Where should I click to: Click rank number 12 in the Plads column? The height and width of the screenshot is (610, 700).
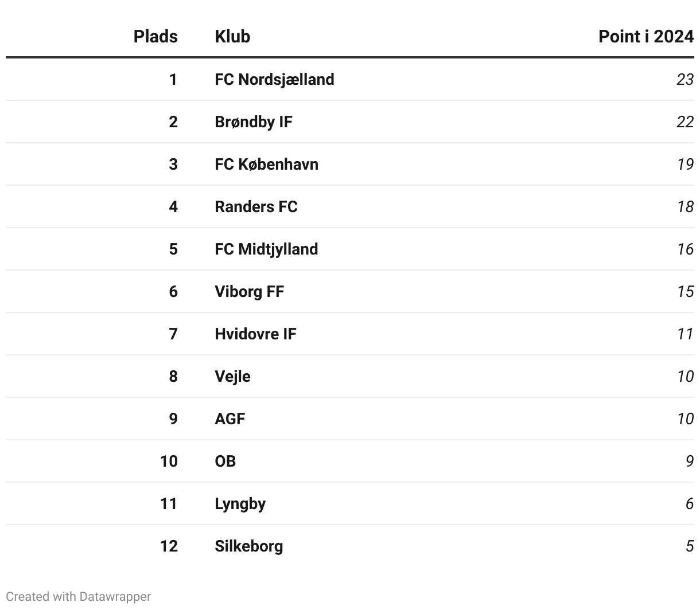(169, 546)
